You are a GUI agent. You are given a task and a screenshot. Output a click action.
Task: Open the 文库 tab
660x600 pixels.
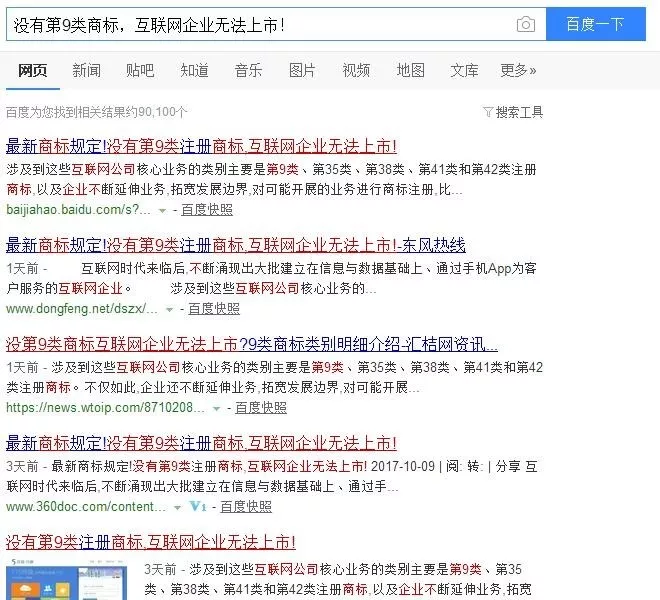coord(464,70)
